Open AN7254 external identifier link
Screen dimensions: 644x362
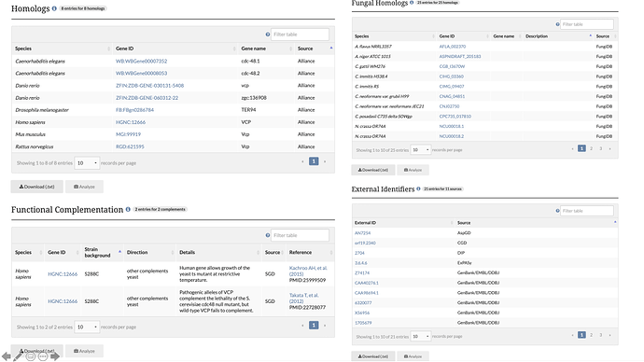(x=362, y=232)
